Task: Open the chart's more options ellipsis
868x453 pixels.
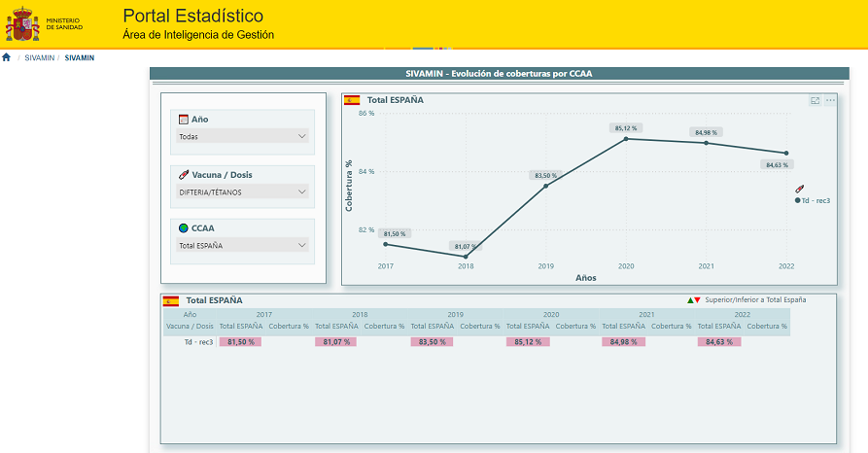Action: click(830, 100)
